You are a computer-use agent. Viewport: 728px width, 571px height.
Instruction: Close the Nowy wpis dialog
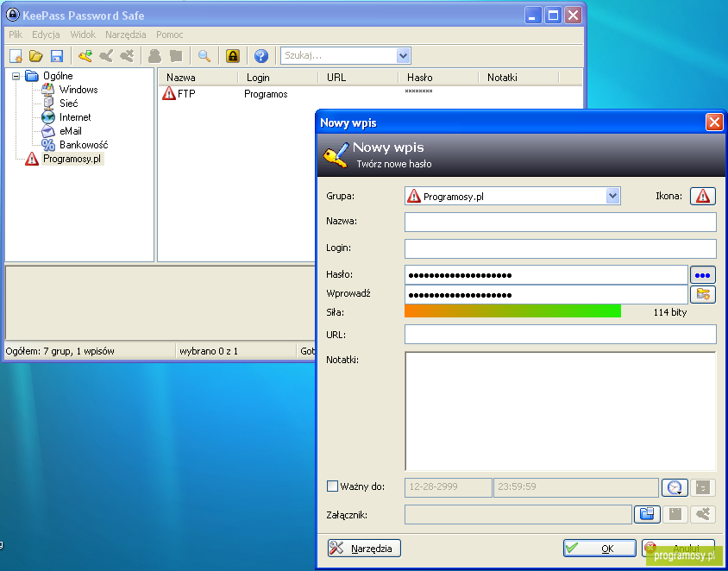tap(713, 122)
